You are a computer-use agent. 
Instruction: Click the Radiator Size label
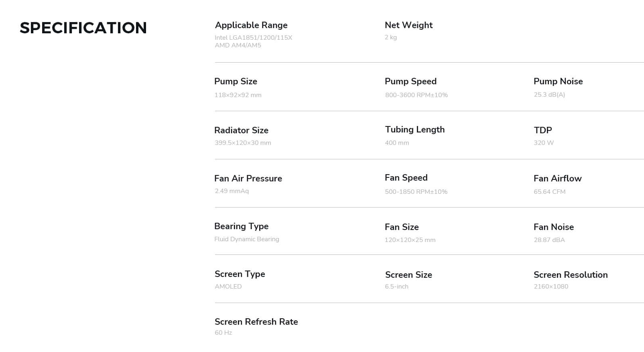tap(241, 130)
